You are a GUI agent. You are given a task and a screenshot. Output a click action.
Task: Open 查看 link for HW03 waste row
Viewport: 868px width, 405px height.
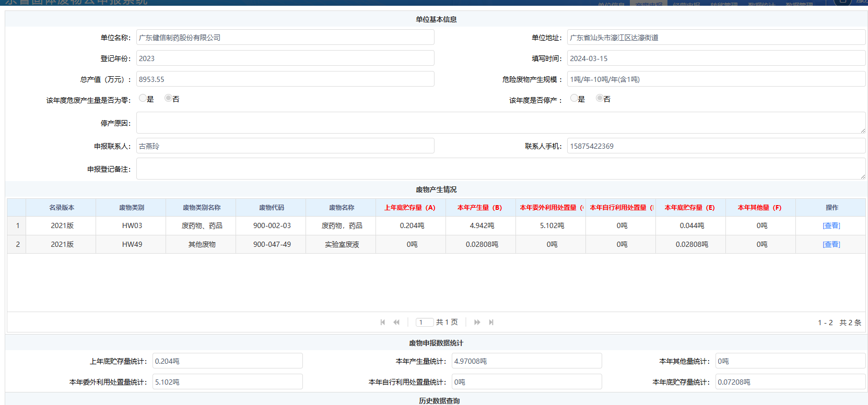pyautogui.click(x=831, y=226)
